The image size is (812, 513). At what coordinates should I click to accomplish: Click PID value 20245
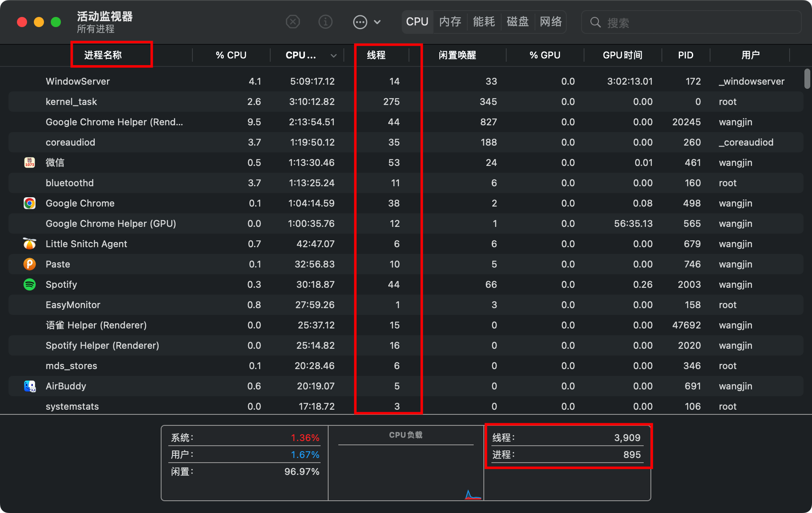tap(686, 122)
